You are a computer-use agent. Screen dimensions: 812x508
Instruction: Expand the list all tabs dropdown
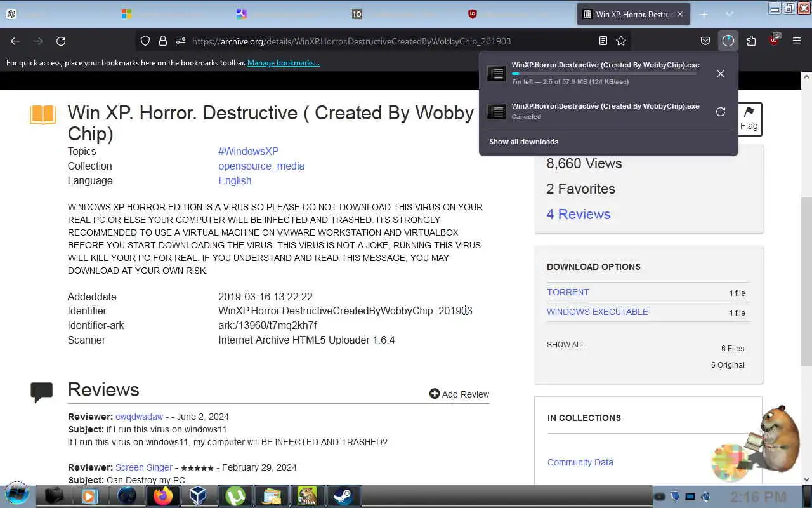tap(730, 14)
